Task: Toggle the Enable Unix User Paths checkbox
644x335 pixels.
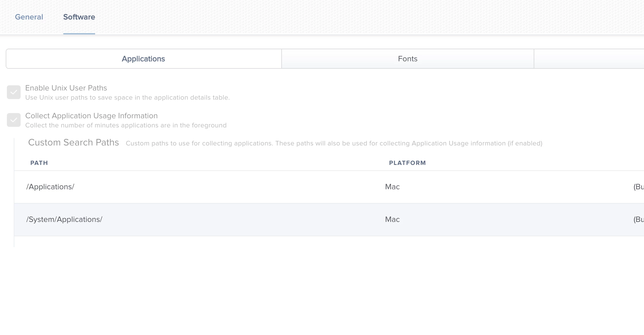Action: (x=14, y=92)
